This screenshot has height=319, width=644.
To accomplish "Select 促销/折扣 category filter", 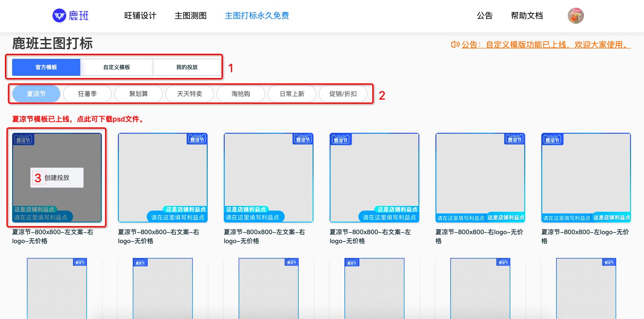I will pyautogui.click(x=343, y=94).
